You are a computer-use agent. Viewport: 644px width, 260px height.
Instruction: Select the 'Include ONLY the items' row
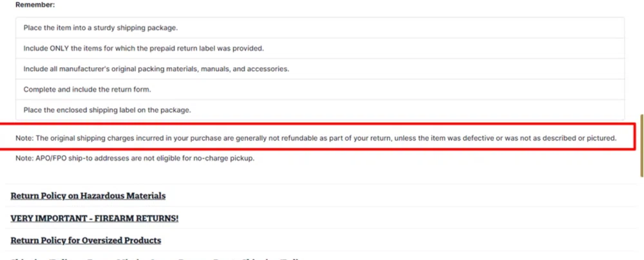[320, 48]
